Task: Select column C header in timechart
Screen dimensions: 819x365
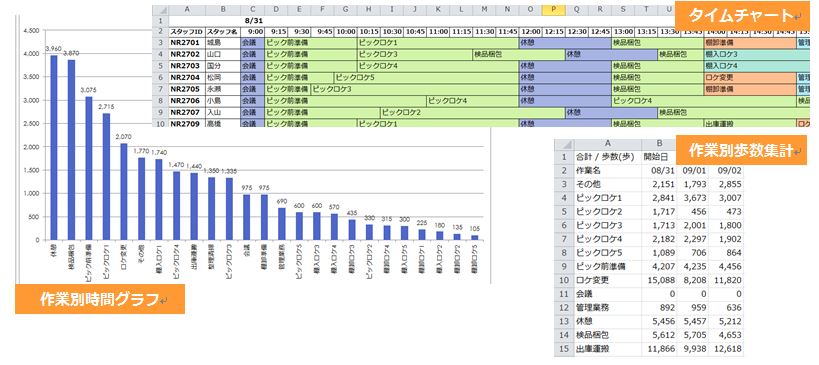Action: coord(252,10)
